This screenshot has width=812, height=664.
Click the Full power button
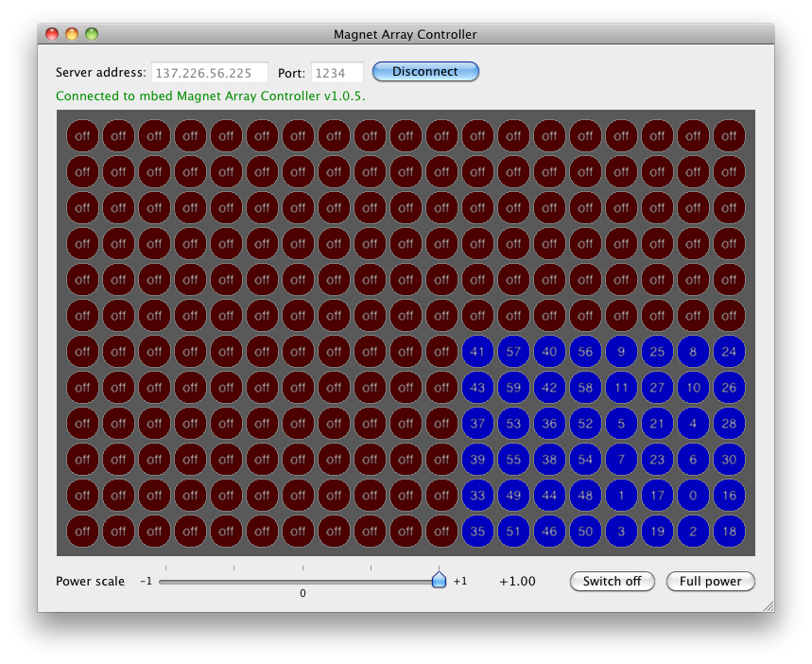(710, 581)
